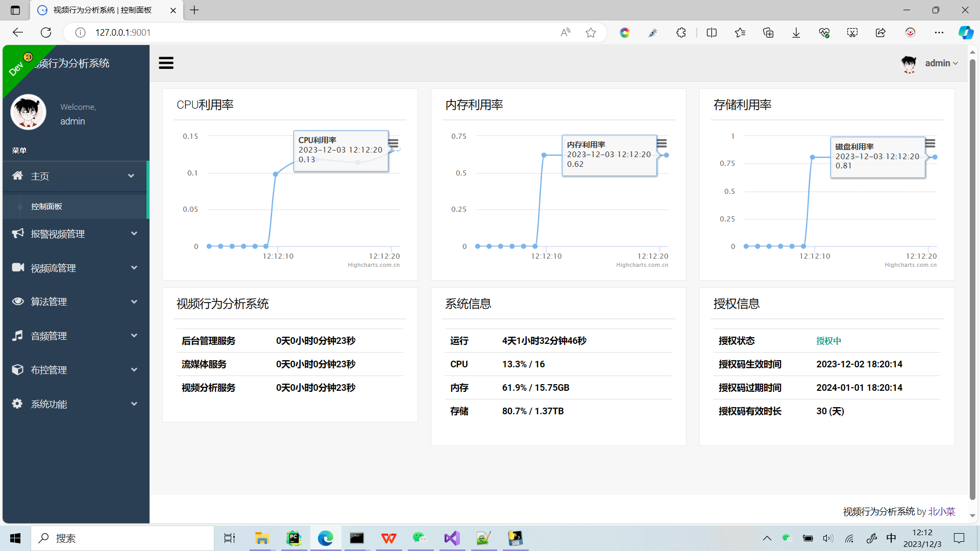Select the 控制面板 submenu item
The height and width of the screenshot is (551, 980).
tap(75, 206)
